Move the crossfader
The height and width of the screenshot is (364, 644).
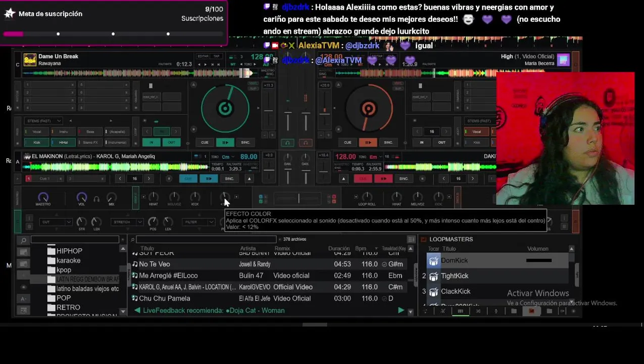pos(299,199)
